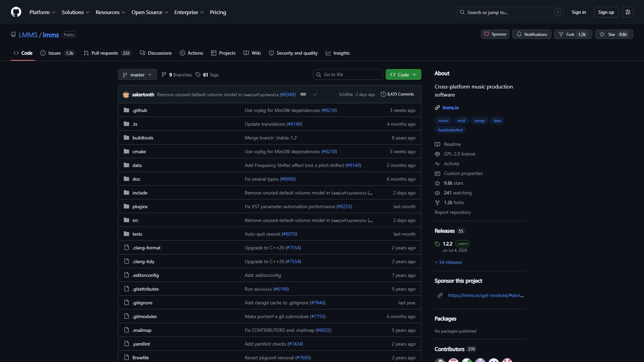
Task: Switch to the Insights tab
Action: [338, 53]
